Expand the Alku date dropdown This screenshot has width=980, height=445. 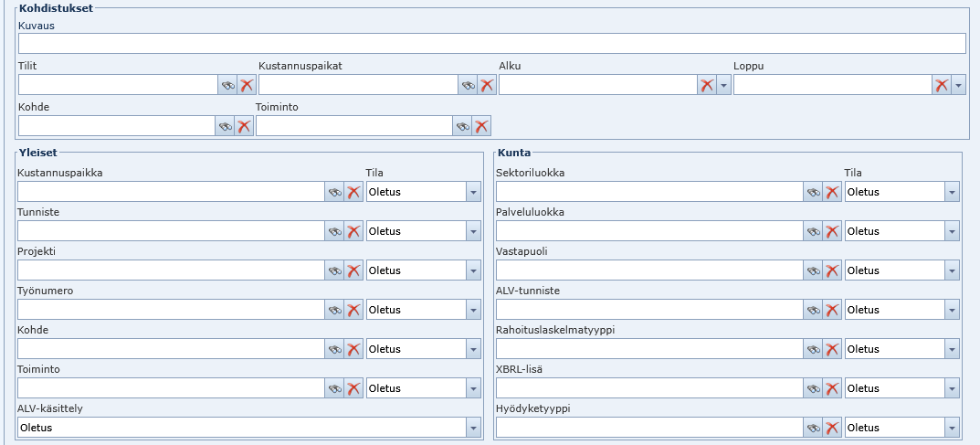(x=724, y=85)
